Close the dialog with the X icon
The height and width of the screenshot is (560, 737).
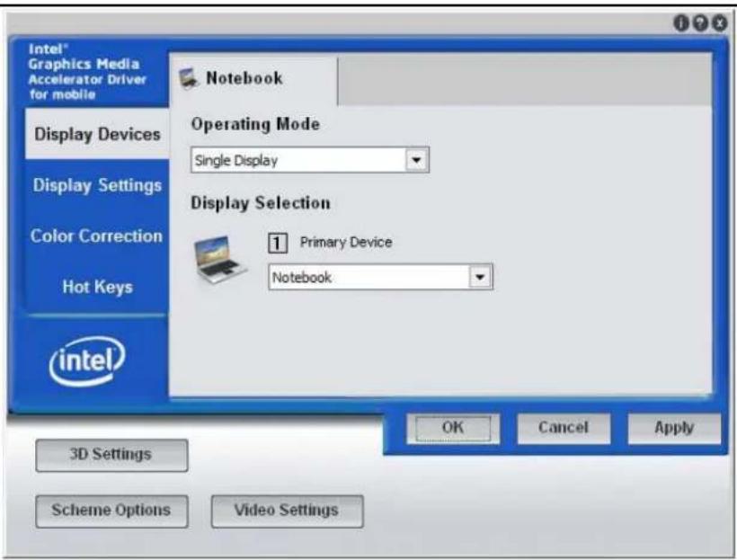[719, 22]
